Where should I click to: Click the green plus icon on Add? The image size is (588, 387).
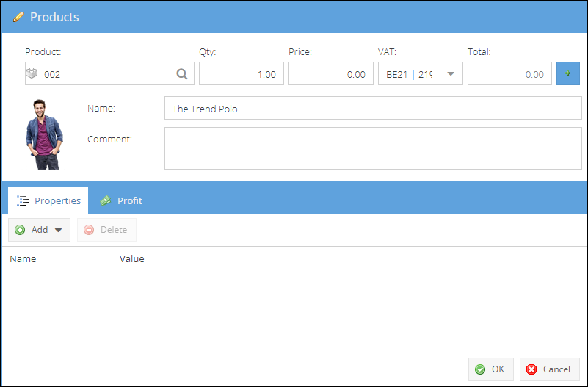tap(20, 230)
